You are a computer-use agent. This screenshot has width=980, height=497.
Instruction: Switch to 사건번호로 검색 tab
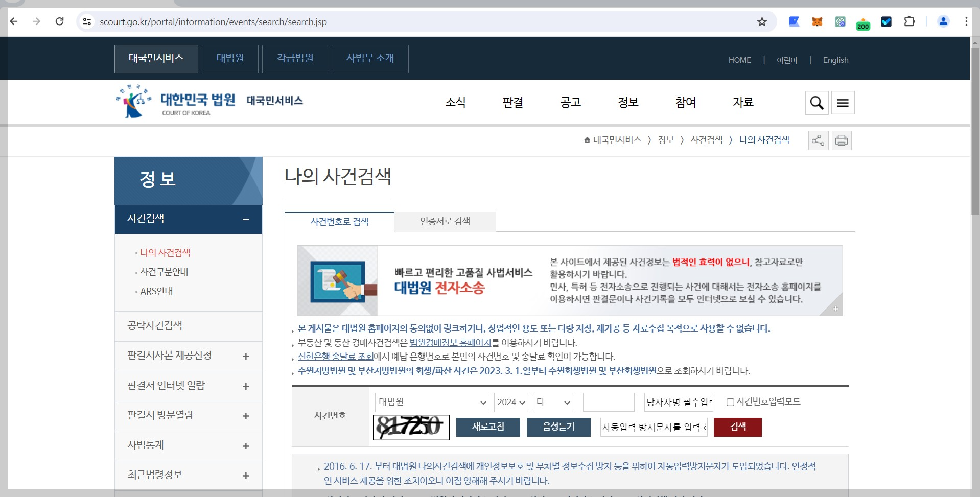click(339, 222)
